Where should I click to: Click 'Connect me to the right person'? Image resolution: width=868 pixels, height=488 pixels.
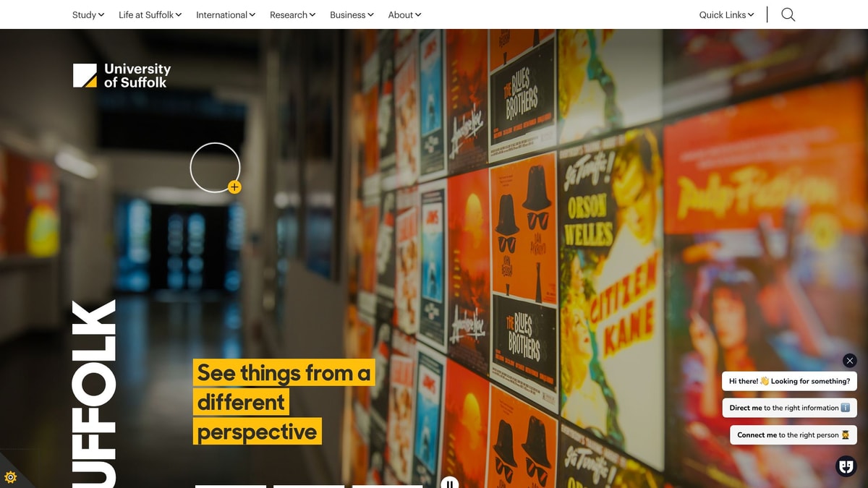pos(793,435)
